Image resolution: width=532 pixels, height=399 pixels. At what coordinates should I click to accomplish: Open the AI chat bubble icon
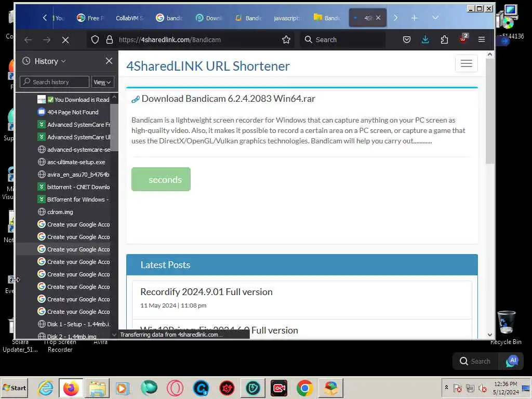[x=512, y=361]
